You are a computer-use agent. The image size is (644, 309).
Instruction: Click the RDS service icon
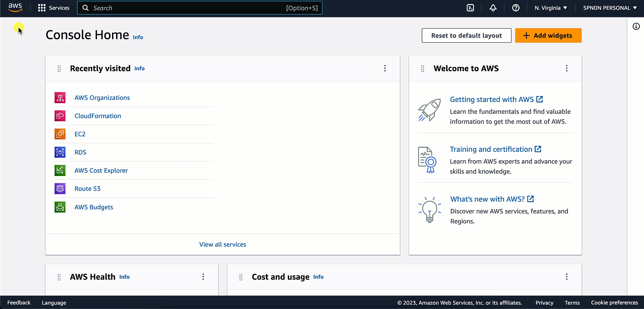[60, 152]
